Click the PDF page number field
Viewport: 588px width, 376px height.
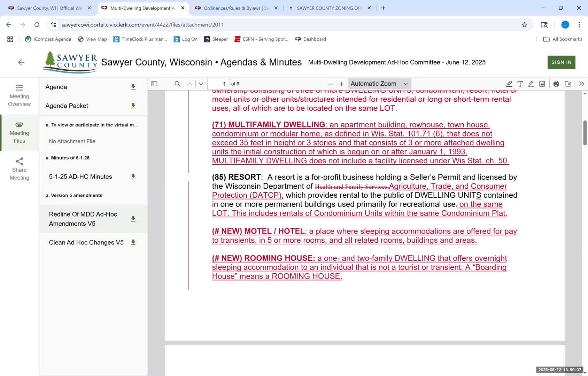(218, 84)
